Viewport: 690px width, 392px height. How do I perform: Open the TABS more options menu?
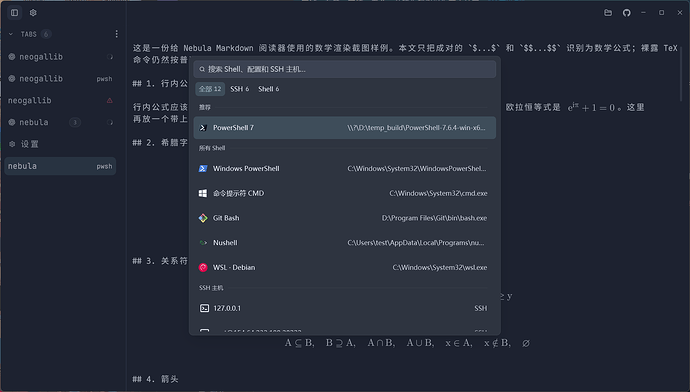click(x=116, y=34)
